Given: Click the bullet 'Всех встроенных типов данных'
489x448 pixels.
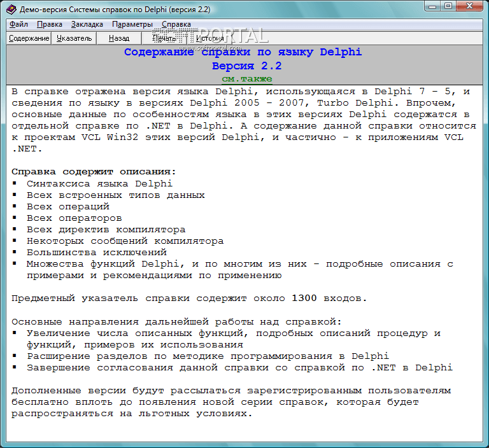Looking at the screenshot, I should pyautogui.click(x=116, y=195).
